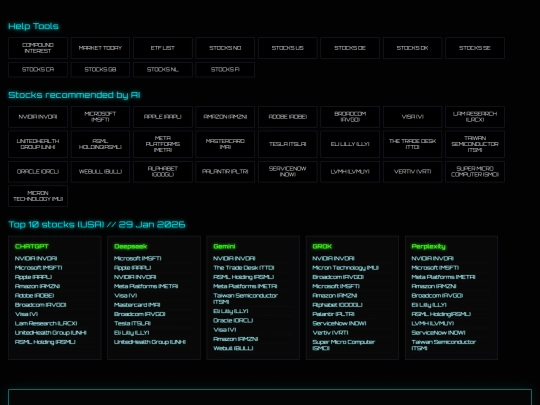Click Webull (BULL) in Gemini list
The width and height of the screenshot is (540, 405).
tap(233, 348)
